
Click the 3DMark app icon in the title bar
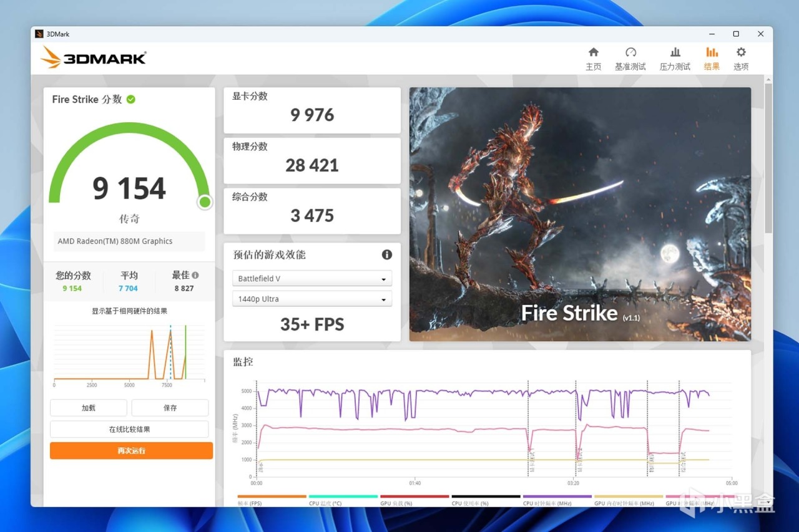(x=39, y=34)
